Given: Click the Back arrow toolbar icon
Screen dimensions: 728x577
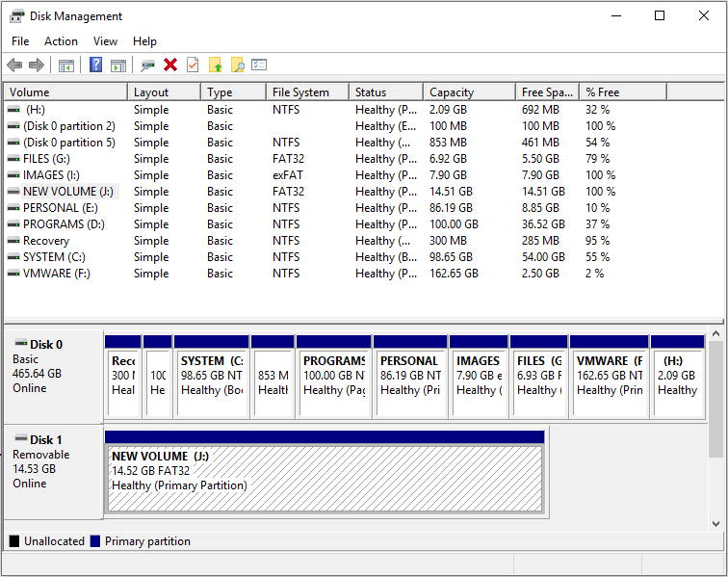Looking at the screenshot, I should click(14, 66).
